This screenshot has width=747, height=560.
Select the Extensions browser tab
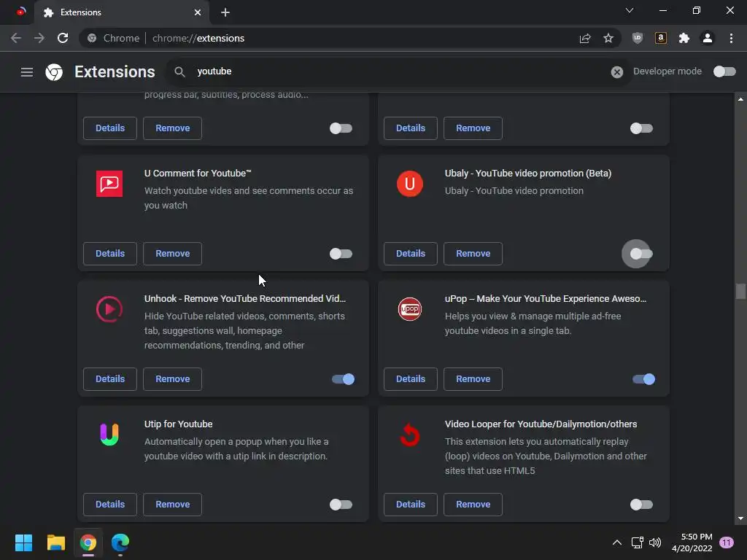coord(123,12)
